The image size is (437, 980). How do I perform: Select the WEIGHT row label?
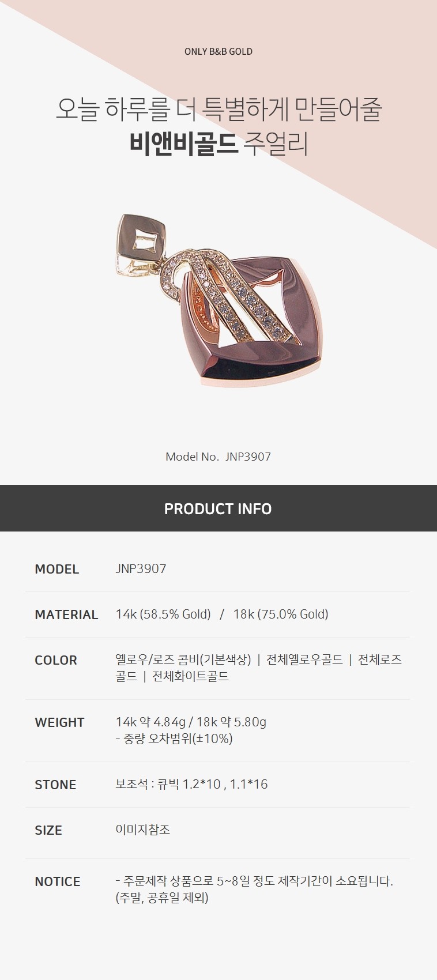tap(59, 722)
